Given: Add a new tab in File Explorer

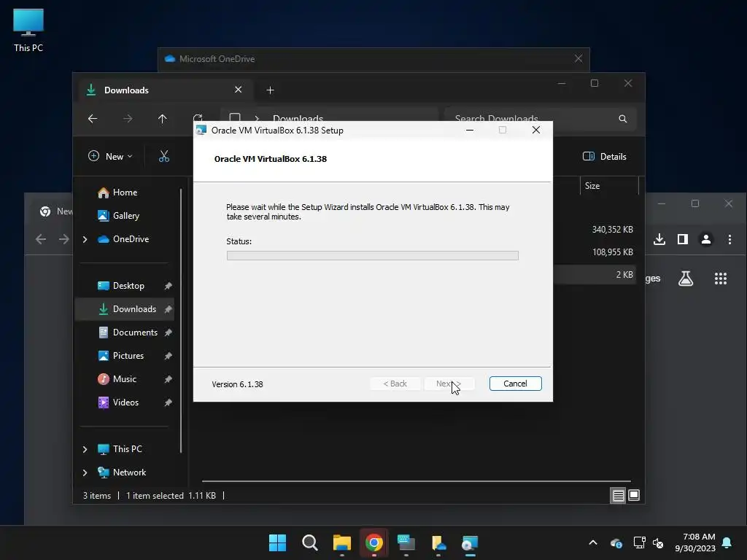Looking at the screenshot, I should (270, 90).
